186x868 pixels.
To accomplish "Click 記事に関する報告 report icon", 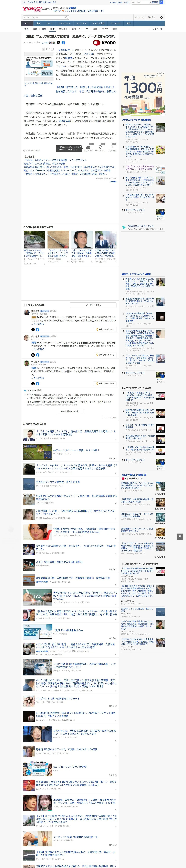I will click(x=31, y=150).
